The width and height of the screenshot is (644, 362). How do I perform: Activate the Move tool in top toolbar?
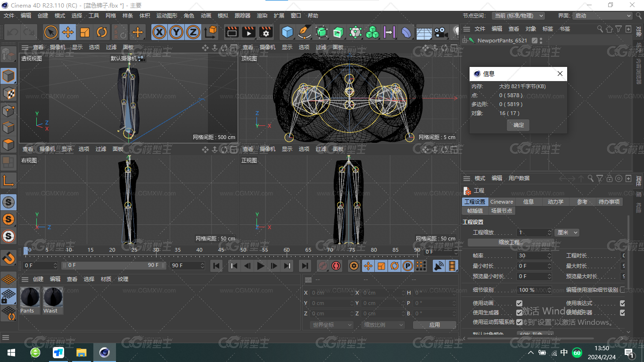pos(68,32)
